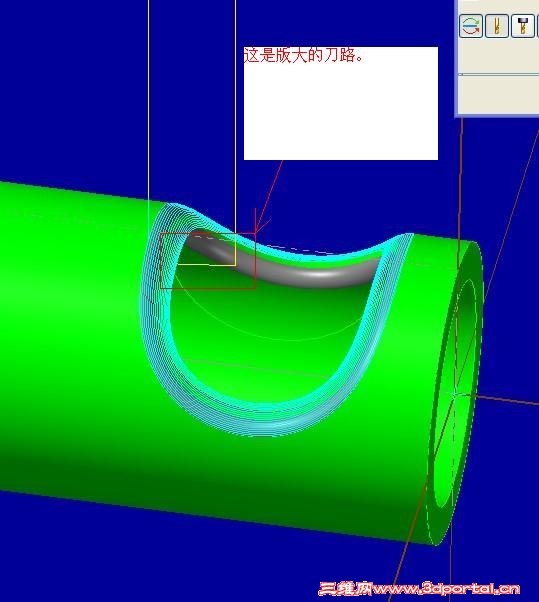Viewport: 539px width, 602px height.
Task: Select the tool-with-holder icon
Action: (523, 26)
